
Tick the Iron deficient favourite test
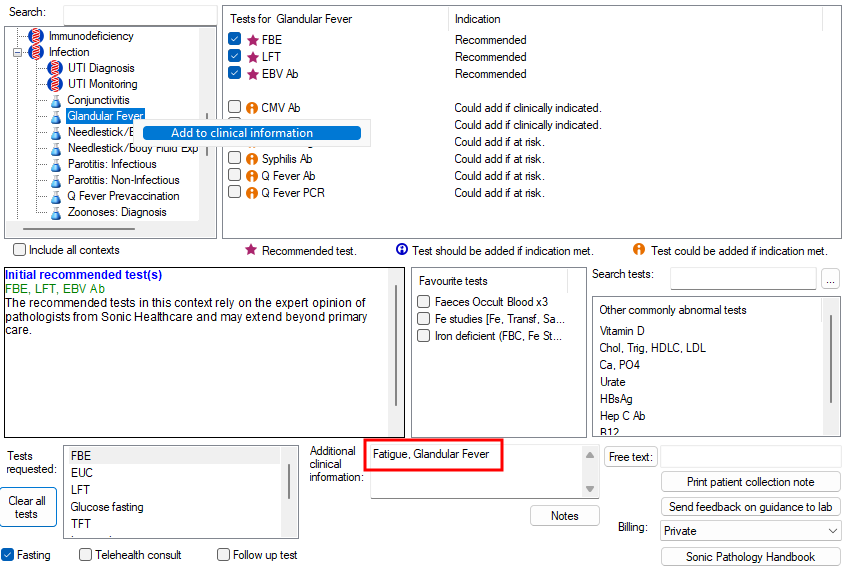(424, 336)
